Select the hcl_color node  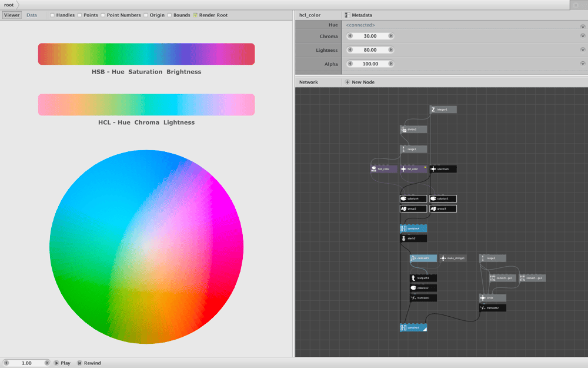pyautogui.click(x=413, y=169)
